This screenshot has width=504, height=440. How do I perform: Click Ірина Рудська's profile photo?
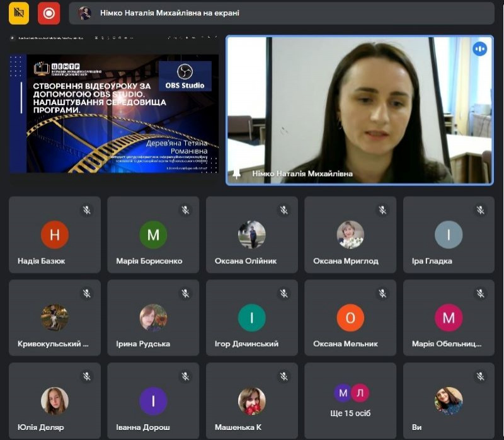(153, 318)
